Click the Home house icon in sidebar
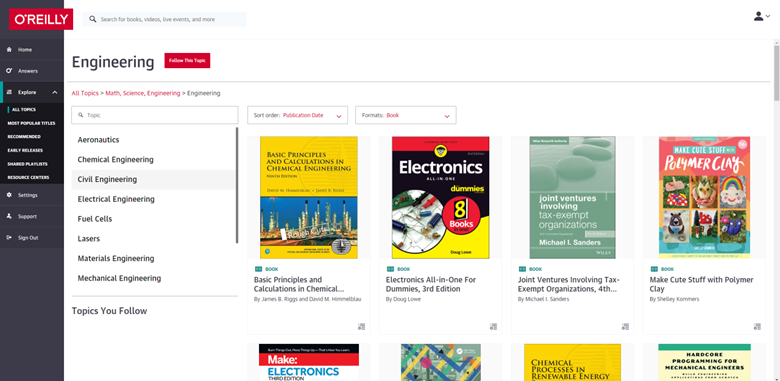 coord(9,50)
